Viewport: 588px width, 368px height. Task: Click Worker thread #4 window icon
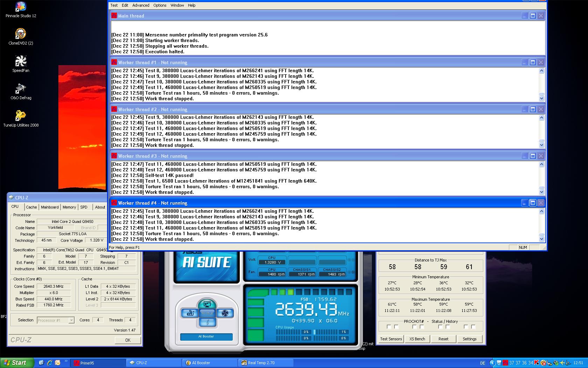(114, 203)
